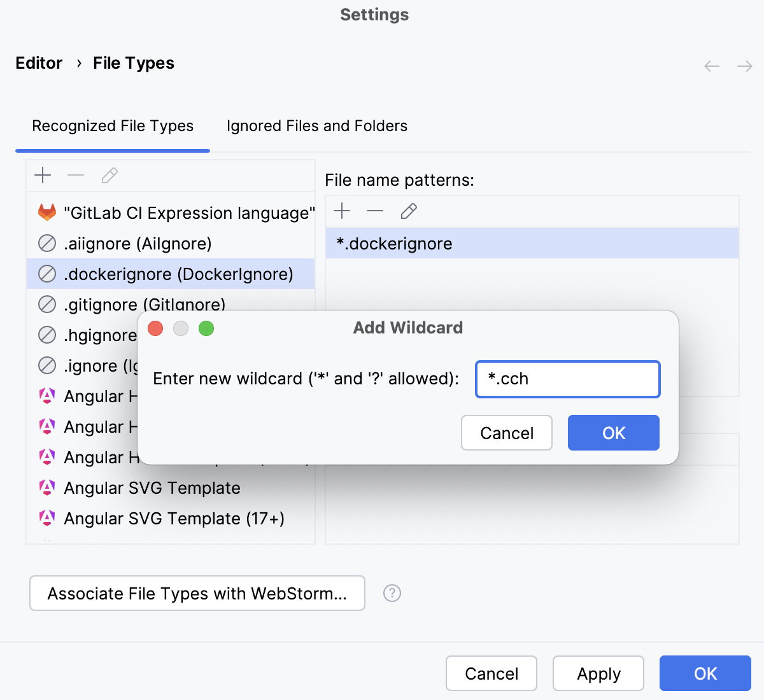Click the forward navigation arrow
Image resolution: width=764 pixels, height=700 pixels.
(745, 66)
